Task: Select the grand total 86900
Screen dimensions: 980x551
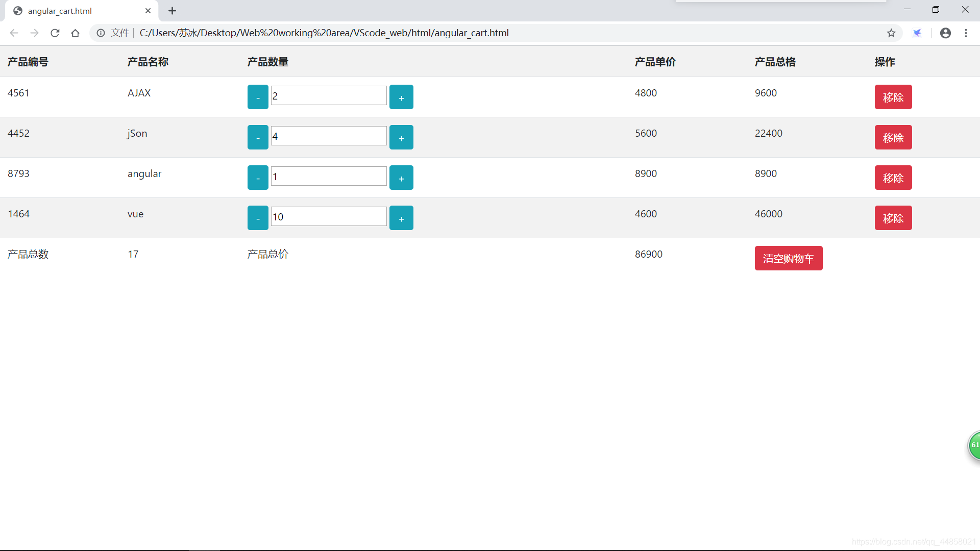Action: pyautogui.click(x=649, y=254)
